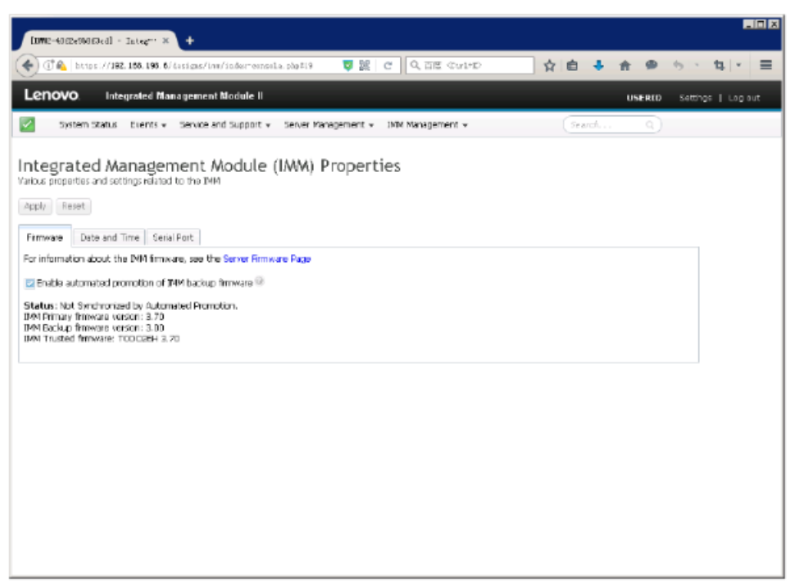Reload the page with the refresh icon
794x582 pixels.
pos(387,65)
